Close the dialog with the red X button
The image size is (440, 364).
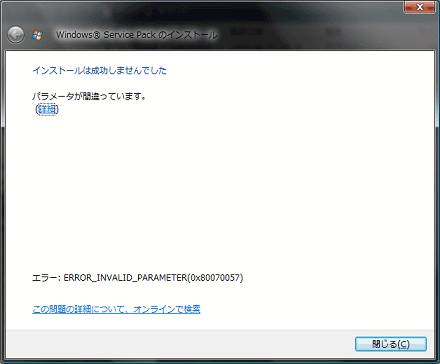point(420,7)
